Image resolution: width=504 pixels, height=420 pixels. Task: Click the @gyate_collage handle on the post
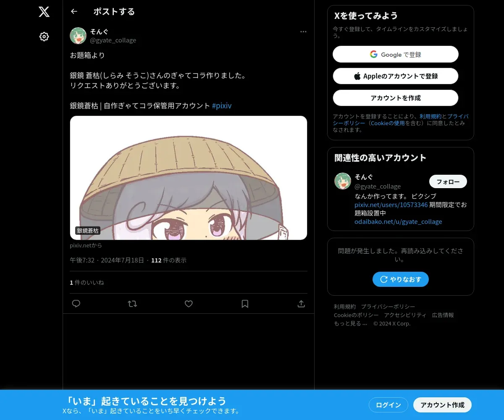pos(113,40)
